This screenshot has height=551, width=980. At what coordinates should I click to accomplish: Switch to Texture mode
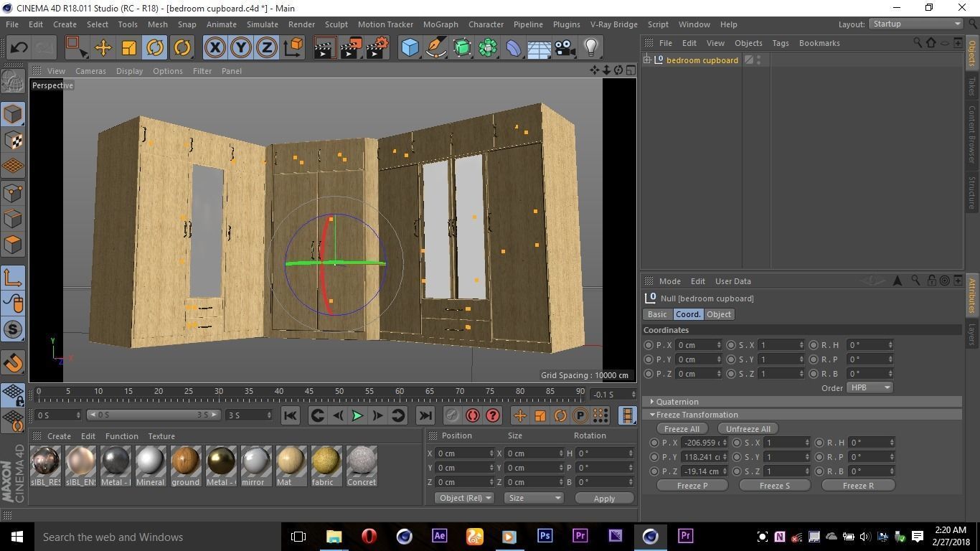(13, 141)
